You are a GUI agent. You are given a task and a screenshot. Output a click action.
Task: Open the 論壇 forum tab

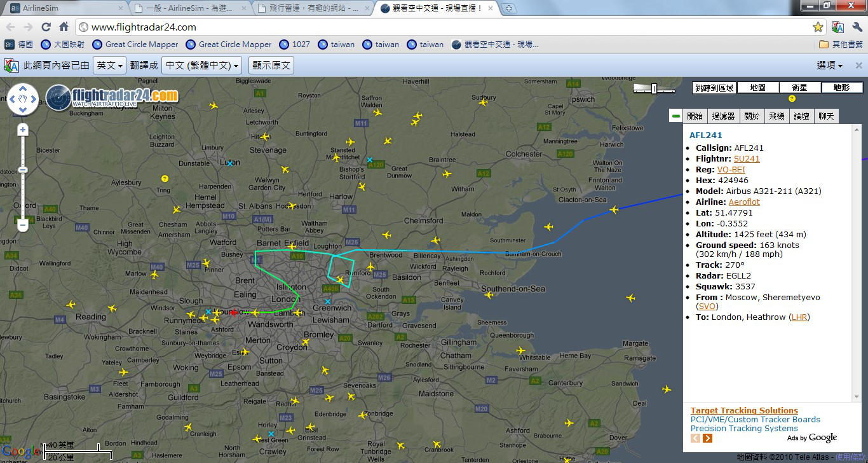pyautogui.click(x=801, y=116)
